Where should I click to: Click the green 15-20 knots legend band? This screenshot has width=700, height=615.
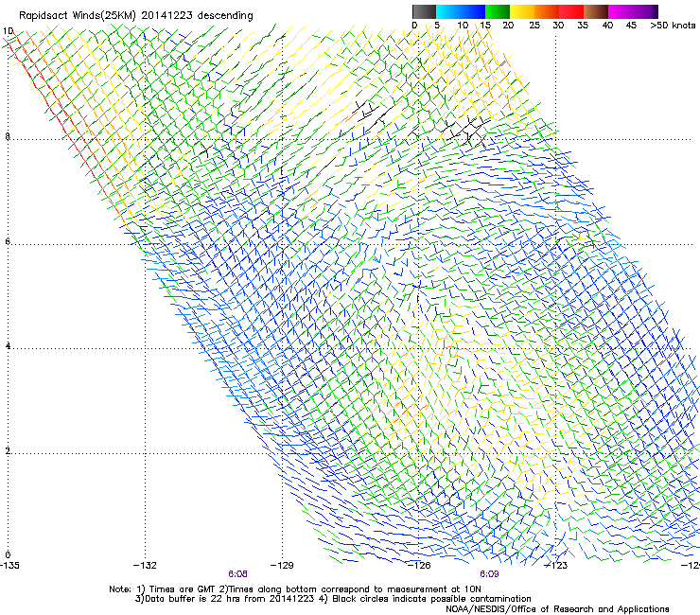point(498,11)
